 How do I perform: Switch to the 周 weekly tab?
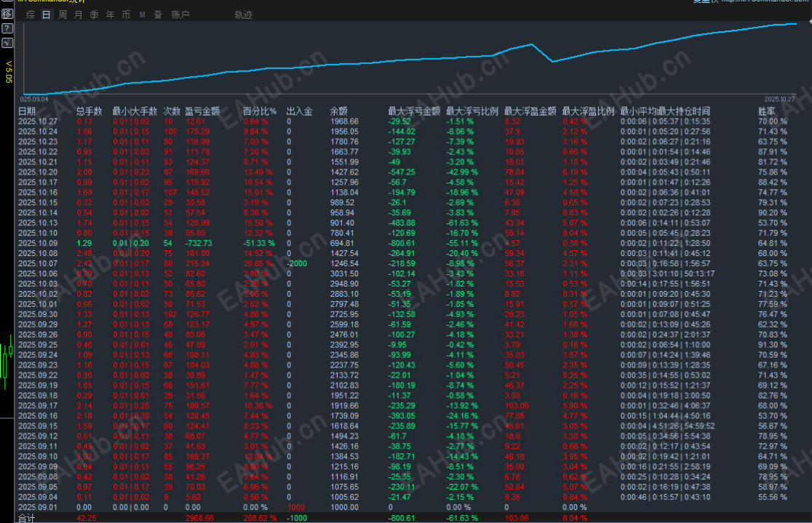click(x=63, y=15)
